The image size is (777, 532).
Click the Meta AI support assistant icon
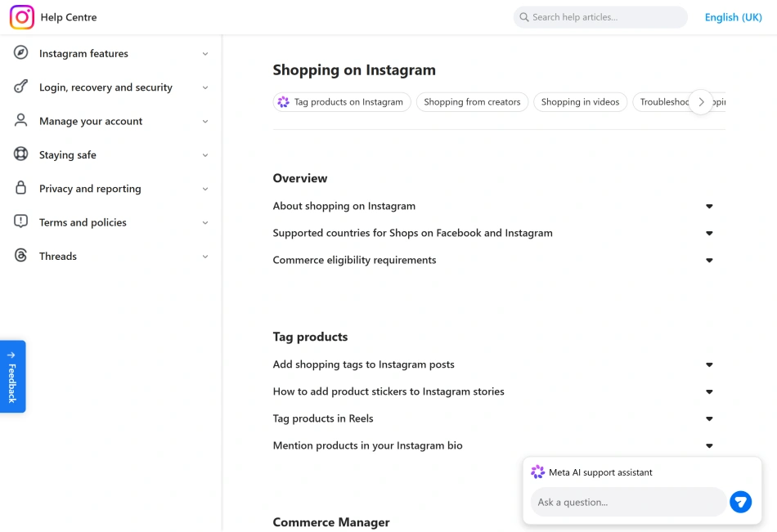[x=537, y=472]
